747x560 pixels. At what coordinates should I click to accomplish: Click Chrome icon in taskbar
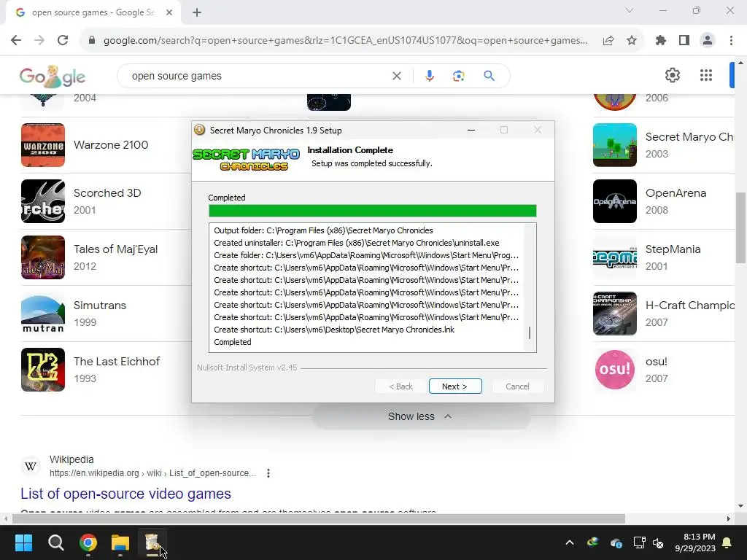[x=88, y=542]
